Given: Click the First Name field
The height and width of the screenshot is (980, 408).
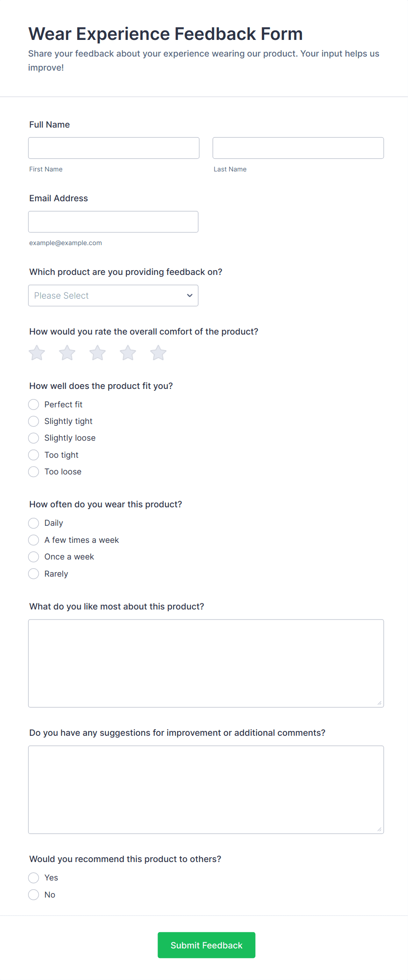Looking at the screenshot, I should 114,148.
